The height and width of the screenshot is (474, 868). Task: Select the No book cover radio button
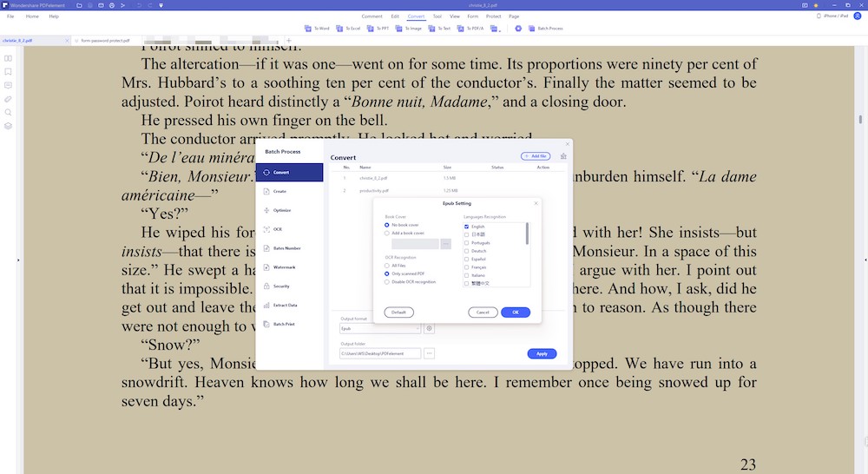387,225
